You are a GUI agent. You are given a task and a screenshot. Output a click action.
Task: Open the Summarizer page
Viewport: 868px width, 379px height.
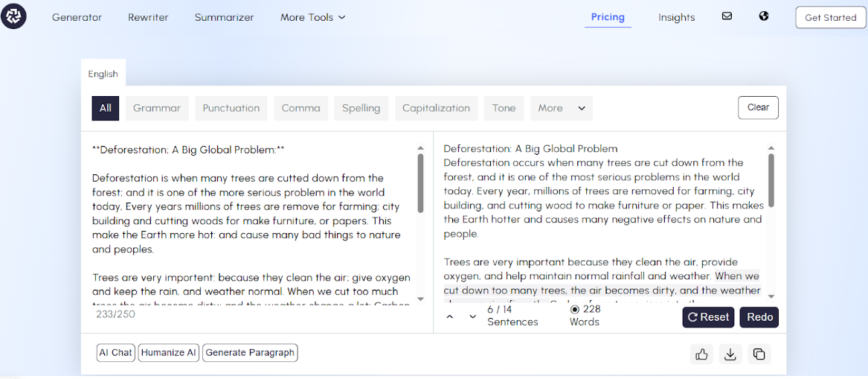pyautogui.click(x=224, y=17)
